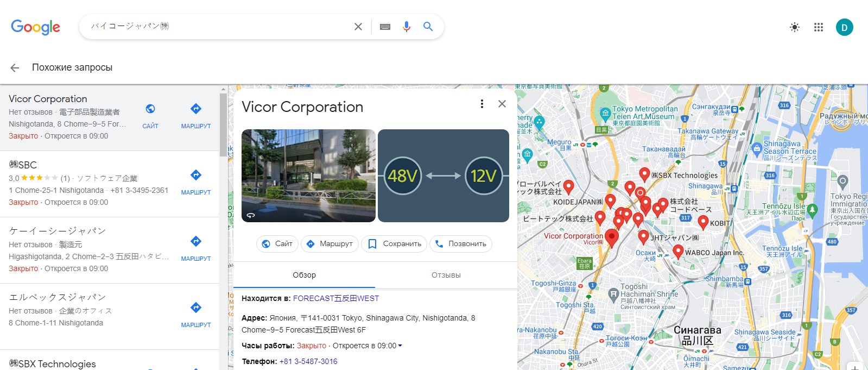The width and height of the screenshot is (868, 370).
Task: Click the WABCO Japan Inc. map pin
Action: tap(678, 251)
